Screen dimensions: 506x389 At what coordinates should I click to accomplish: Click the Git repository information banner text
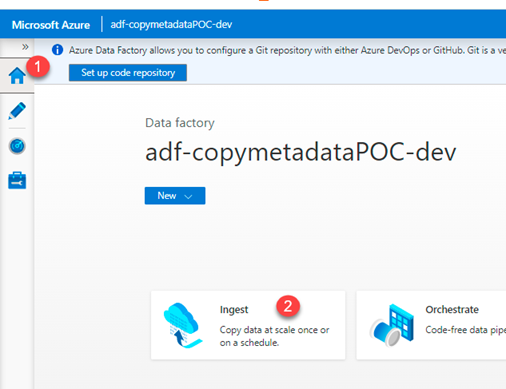pyautogui.click(x=287, y=50)
